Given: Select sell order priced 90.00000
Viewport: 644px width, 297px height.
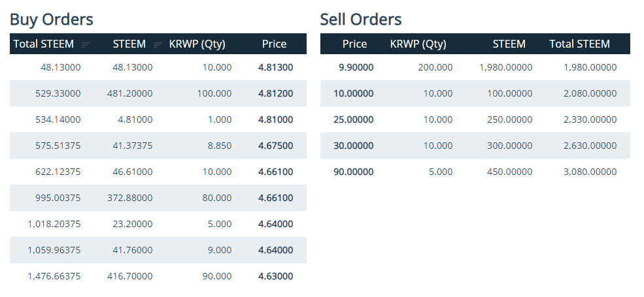Looking at the screenshot, I should (475, 172).
